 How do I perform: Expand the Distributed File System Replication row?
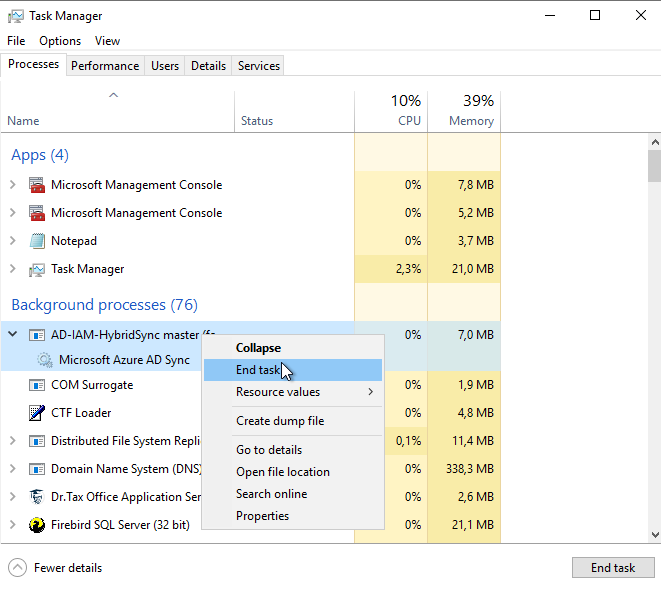click(x=13, y=441)
